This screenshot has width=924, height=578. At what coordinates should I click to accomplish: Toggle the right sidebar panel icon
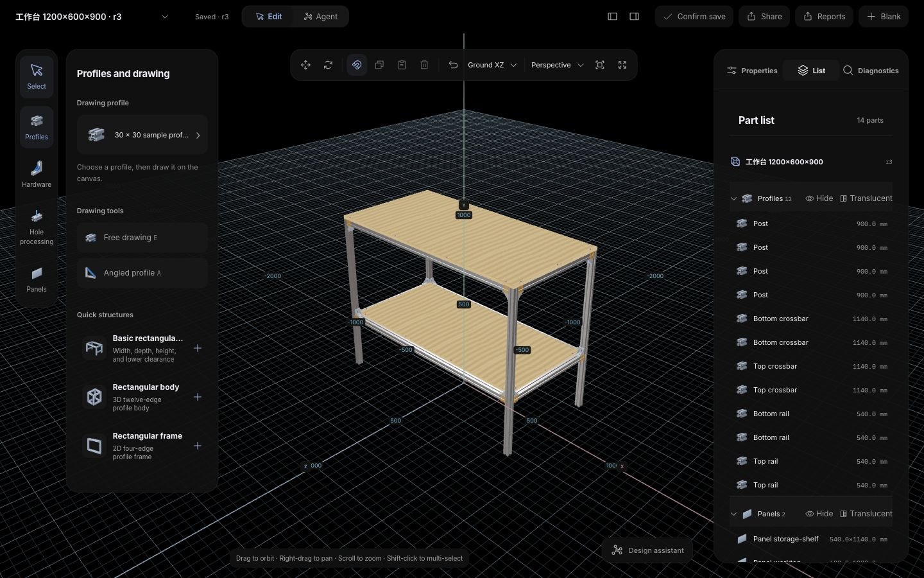point(634,17)
